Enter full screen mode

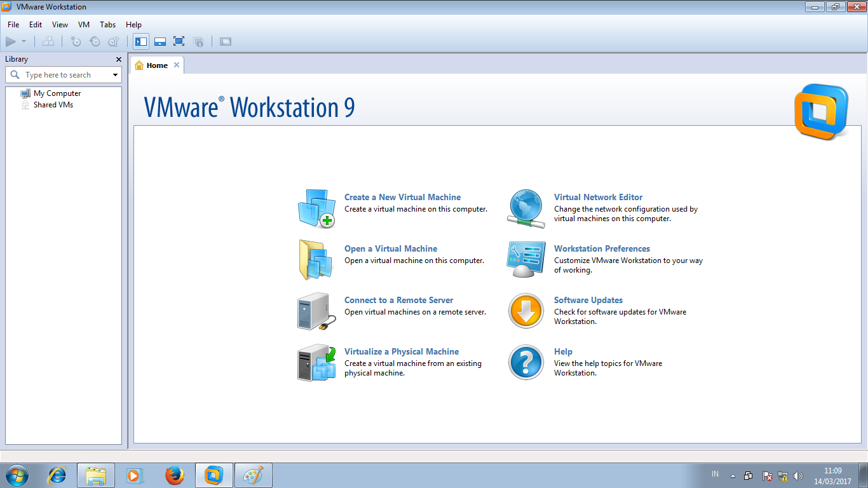(x=179, y=41)
